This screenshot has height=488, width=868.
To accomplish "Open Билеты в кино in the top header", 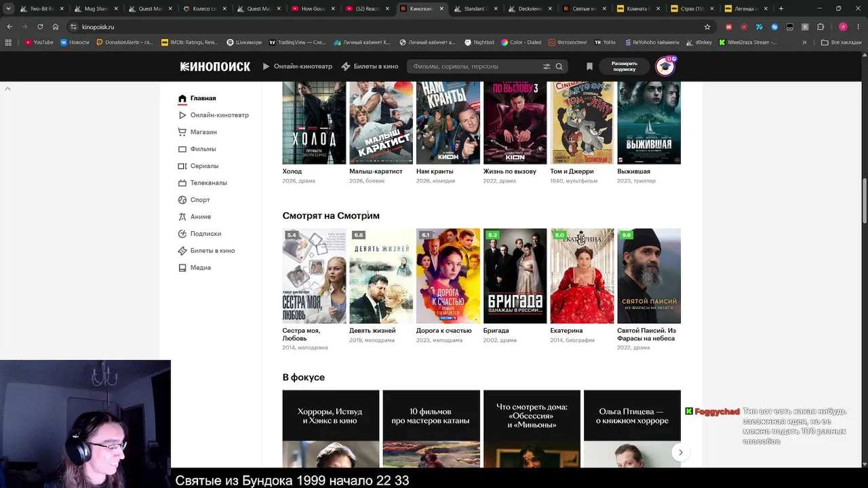I will tap(370, 66).
